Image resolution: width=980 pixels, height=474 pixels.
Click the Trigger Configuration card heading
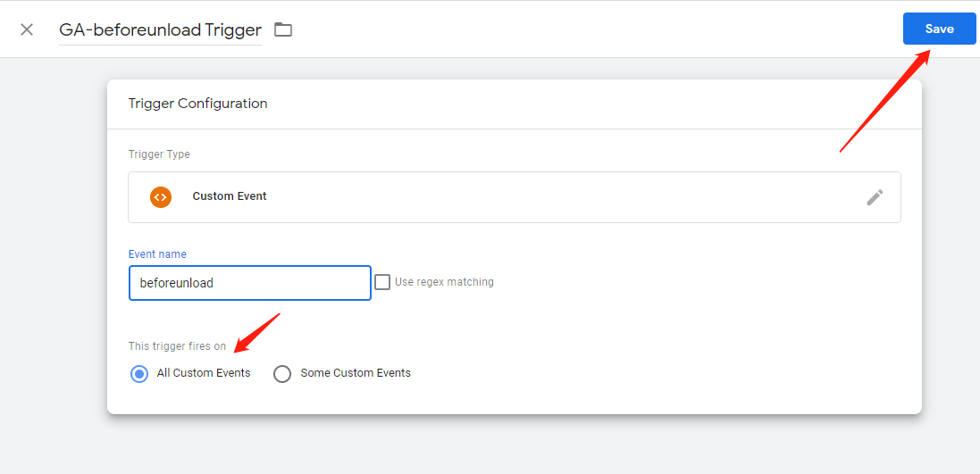[x=197, y=104]
